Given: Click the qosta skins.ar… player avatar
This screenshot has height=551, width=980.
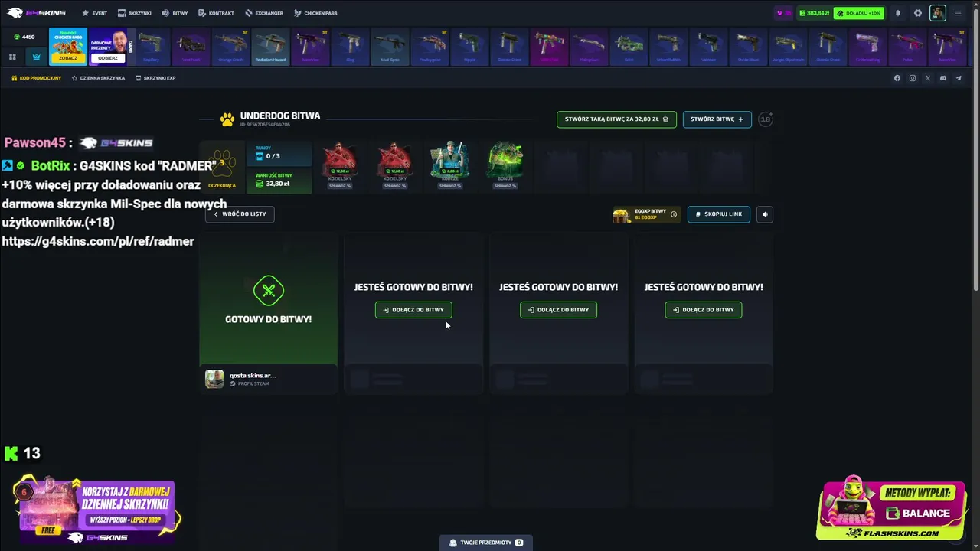Looking at the screenshot, I should tap(214, 379).
